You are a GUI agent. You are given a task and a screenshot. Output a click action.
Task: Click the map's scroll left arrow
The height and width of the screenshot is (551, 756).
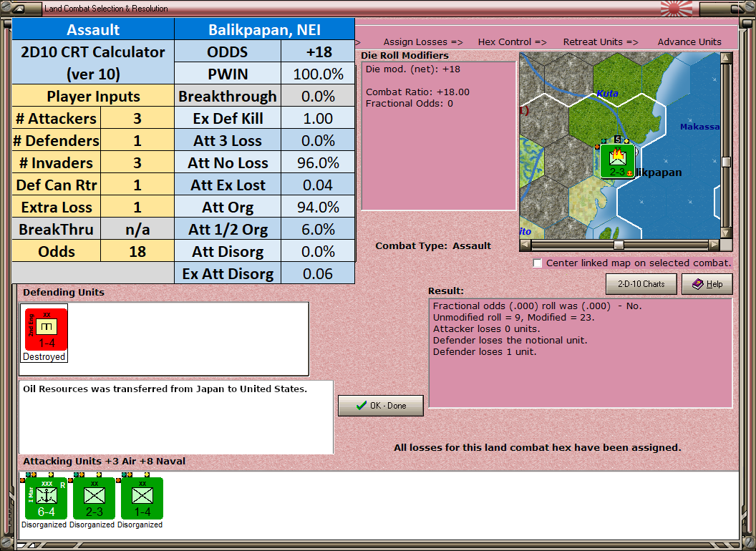(525, 245)
